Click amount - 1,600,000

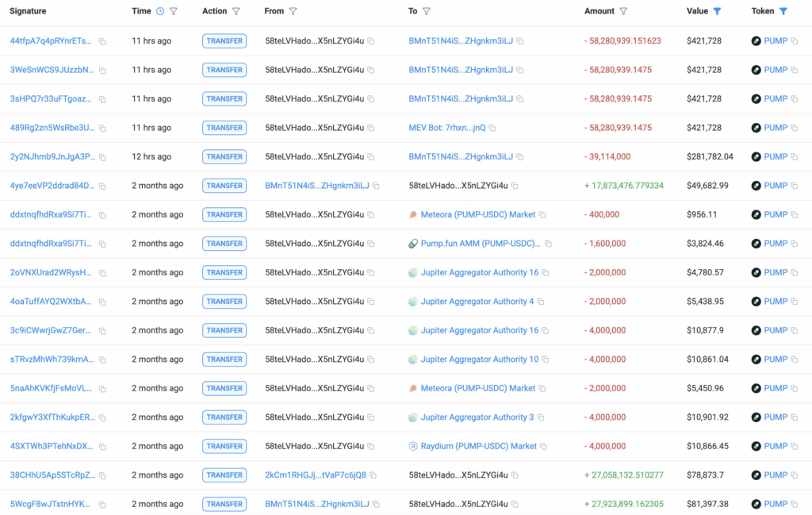click(x=605, y=243)
